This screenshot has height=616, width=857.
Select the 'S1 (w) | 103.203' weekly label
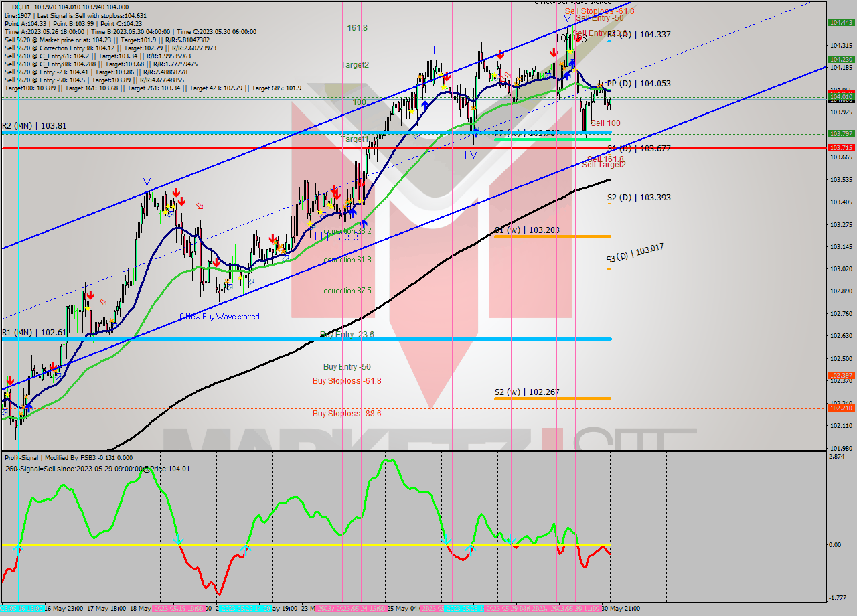[527, 230]
